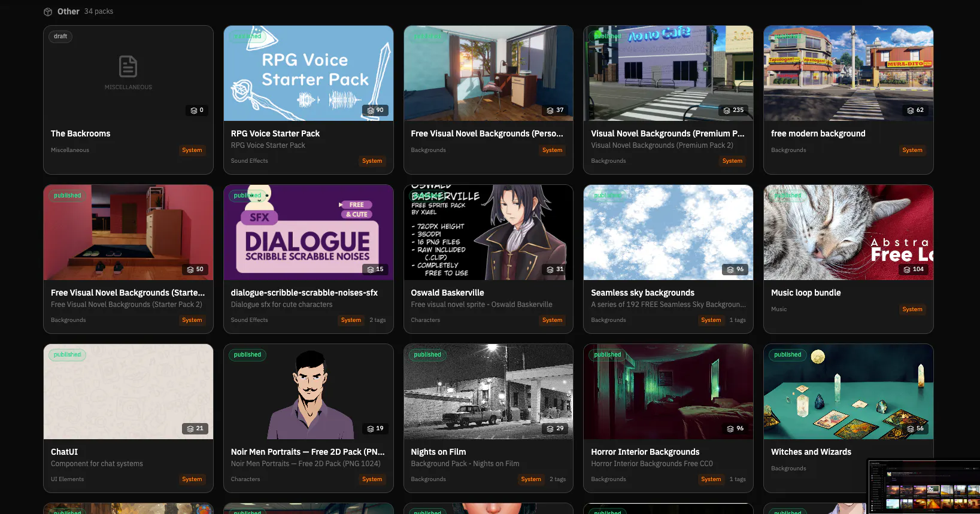Click the System tag on Oswald Baskerville card
This screenshot has height=514, width=980.
click(552, 320)
